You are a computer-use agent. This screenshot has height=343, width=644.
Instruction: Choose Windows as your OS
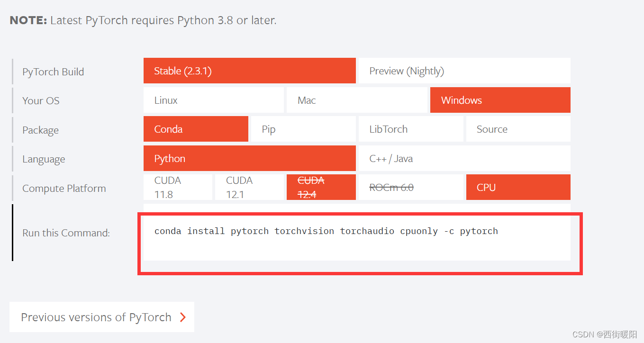click(x=500, y=100)
